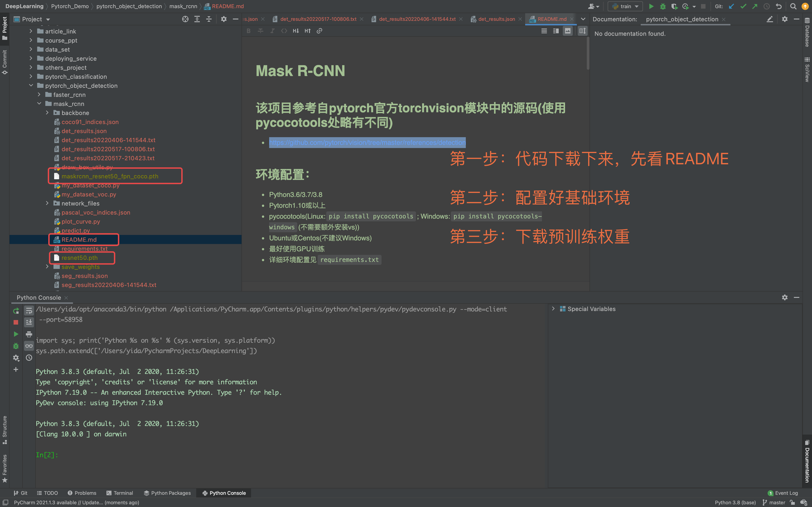Image resolution: width=812 pixels, height=507 pixels.
Task: Open the 'train' run configuration dropdown
Action: click(x=636, y=6)
